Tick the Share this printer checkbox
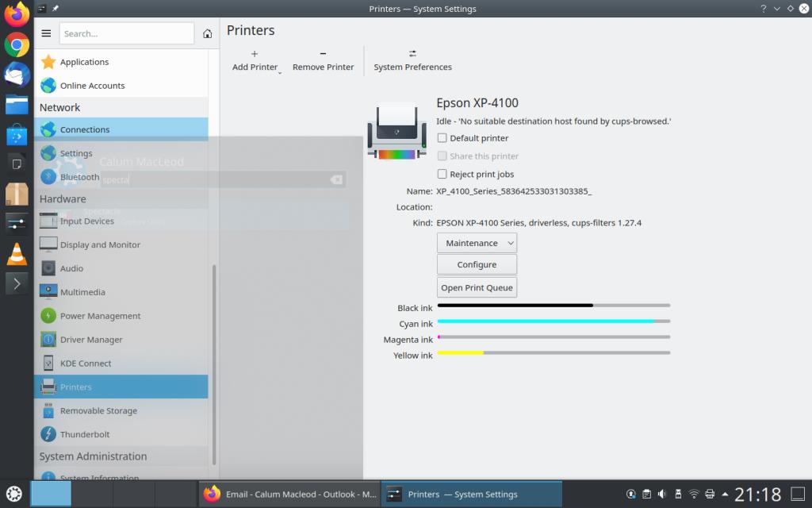The width and height of the screenshot is (812, 508). (x=442, y=156)
